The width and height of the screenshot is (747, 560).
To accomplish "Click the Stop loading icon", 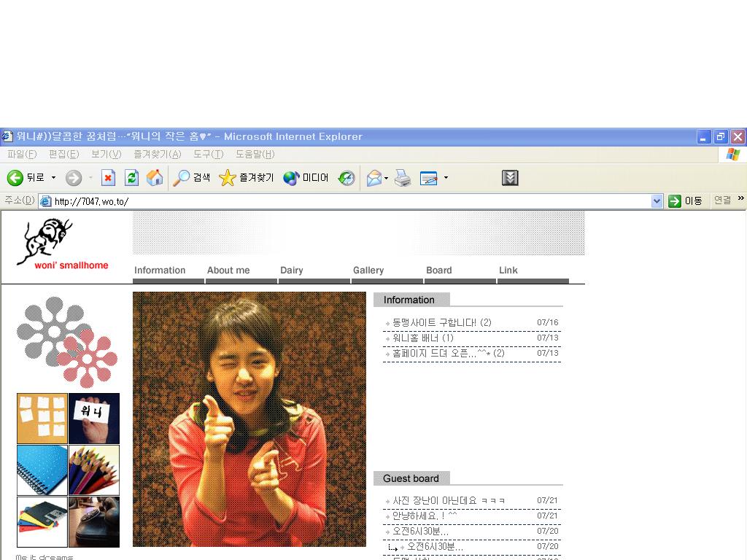I will tap(108, 178).
